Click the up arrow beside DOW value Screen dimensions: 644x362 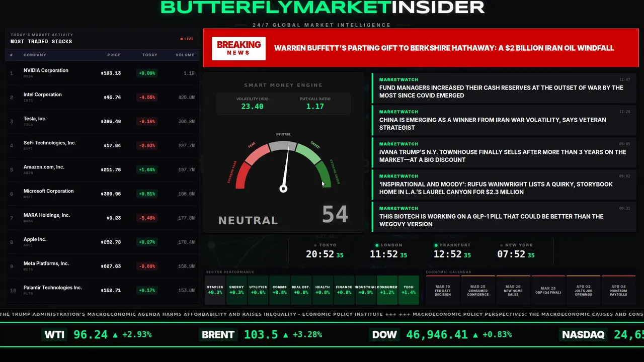click(475, 334)
